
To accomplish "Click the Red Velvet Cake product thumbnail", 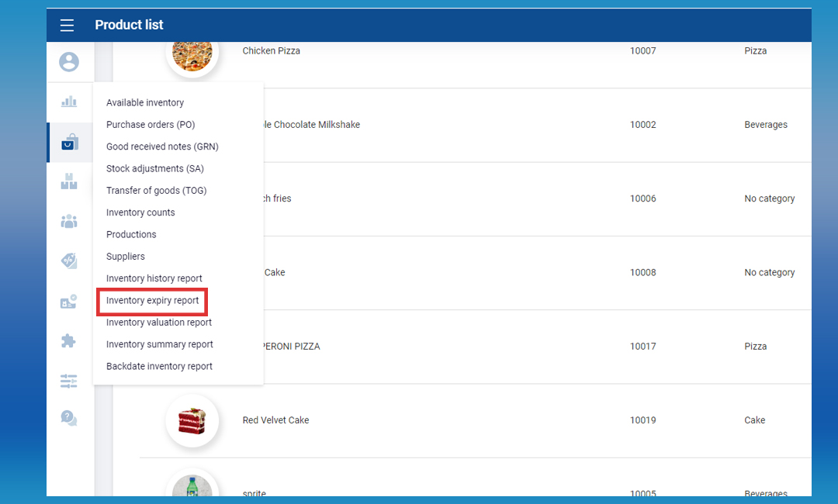I will [192, 421].
